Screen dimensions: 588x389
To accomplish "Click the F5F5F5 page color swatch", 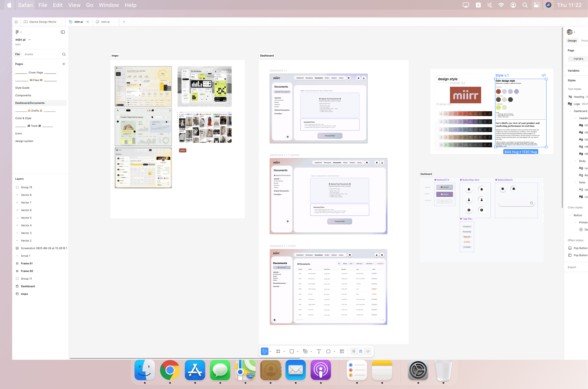I will (x=571, y=59).
